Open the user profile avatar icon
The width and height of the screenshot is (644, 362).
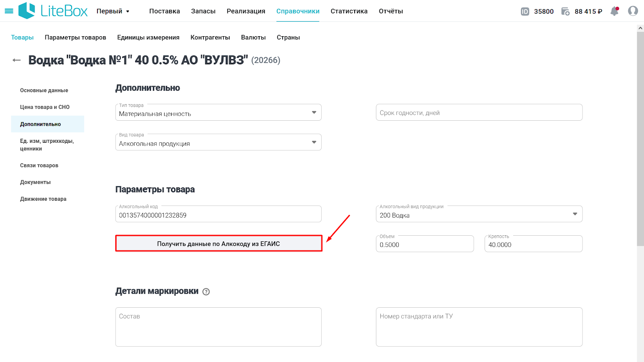633,11
